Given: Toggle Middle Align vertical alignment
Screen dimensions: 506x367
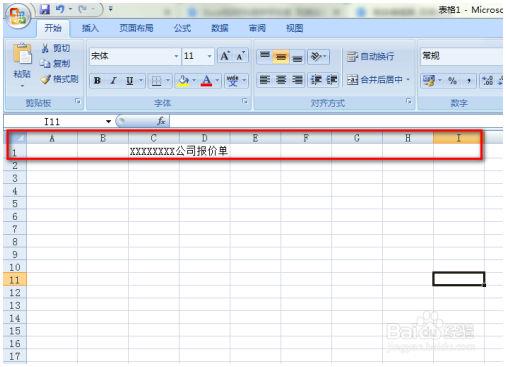Looking at the screenshot, I should [281, 57].
